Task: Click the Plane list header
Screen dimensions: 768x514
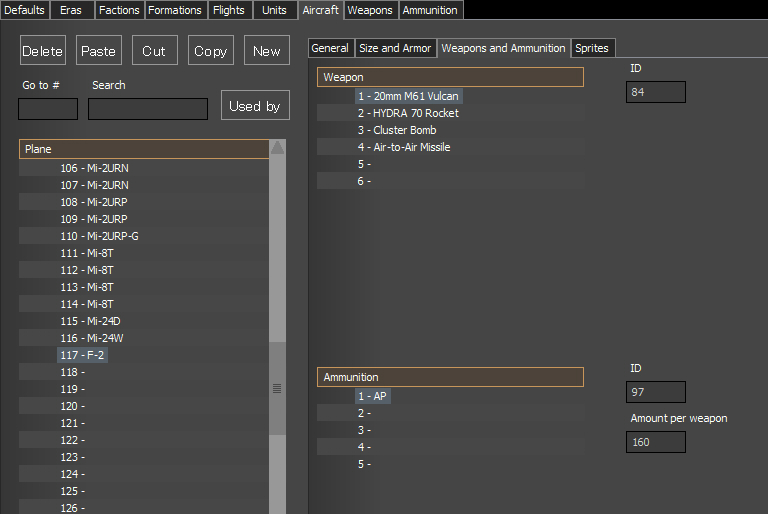Action: 144,149
